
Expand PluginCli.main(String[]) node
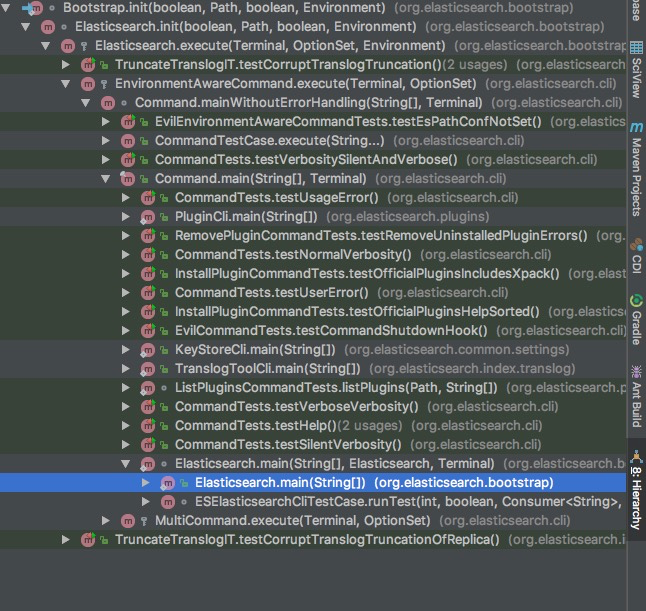click(125, 216)
